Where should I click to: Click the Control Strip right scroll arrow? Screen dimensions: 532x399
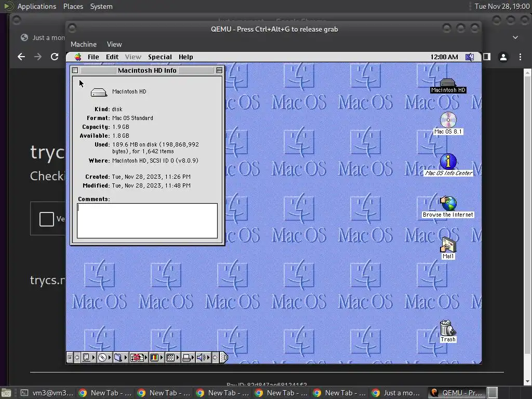(215, 357)
